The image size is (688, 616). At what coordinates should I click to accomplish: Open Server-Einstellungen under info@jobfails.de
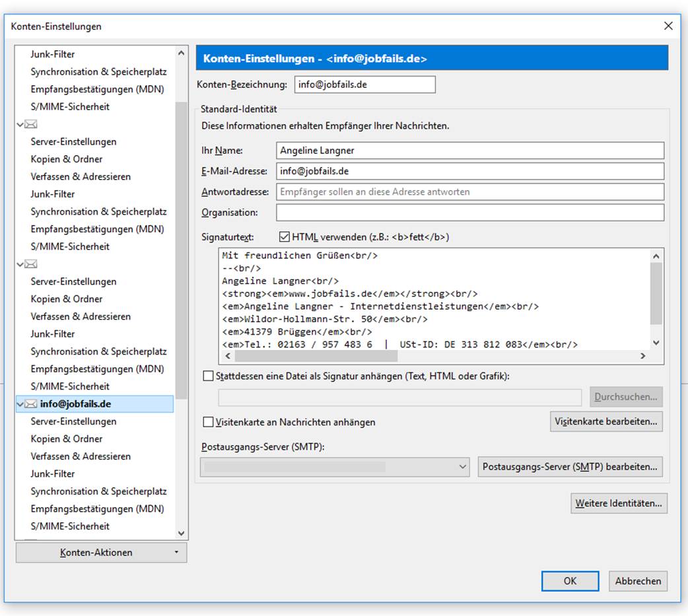click(73, 422)
